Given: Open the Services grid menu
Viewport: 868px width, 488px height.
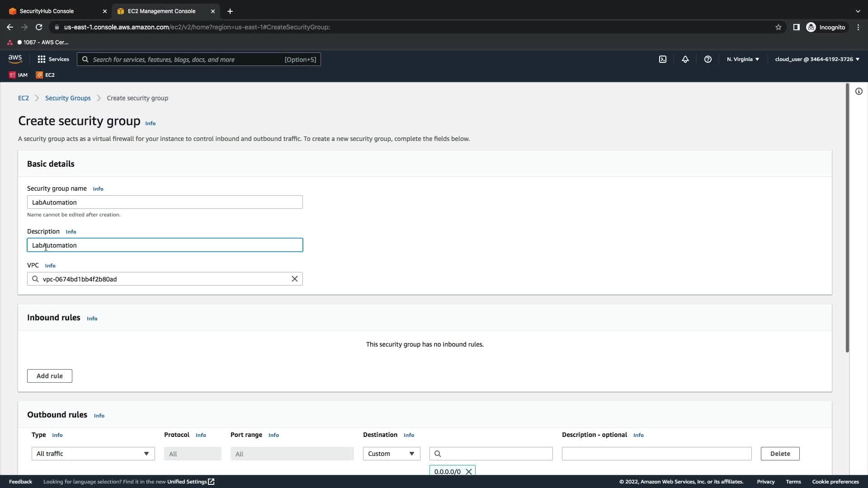Looking at the screenshot, I should (x=53, y=59).
